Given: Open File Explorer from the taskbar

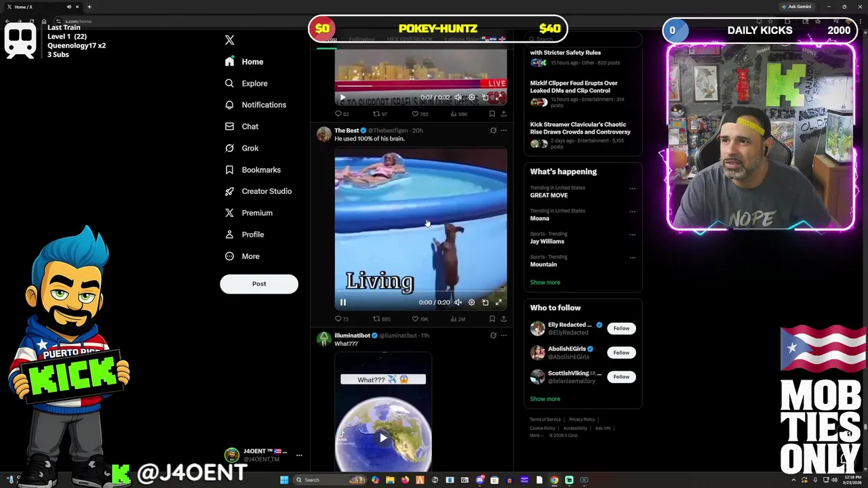Looking at the screenshot, I should point(390,480).
